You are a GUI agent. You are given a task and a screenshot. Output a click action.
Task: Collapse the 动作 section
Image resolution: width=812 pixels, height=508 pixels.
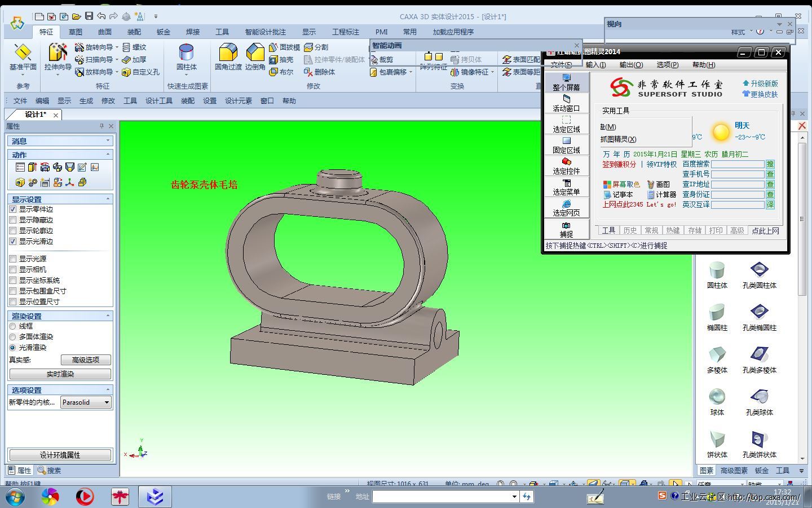click(108, 154)
